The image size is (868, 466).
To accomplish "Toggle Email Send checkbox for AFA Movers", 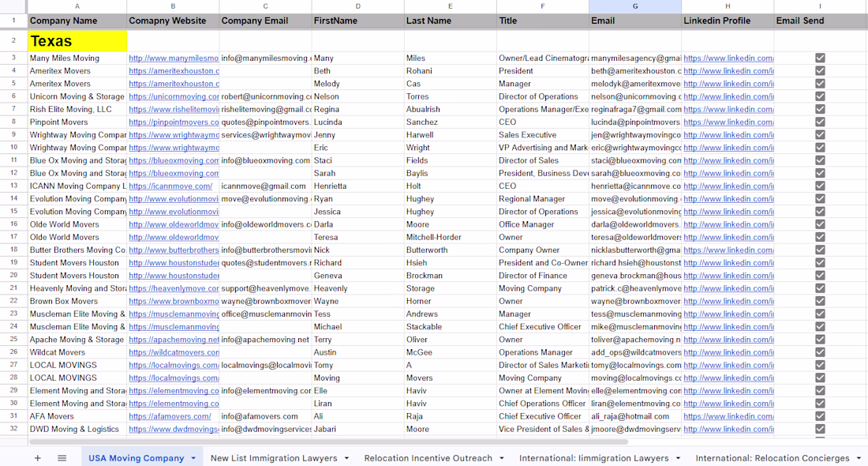I will [x=820, y=416].
